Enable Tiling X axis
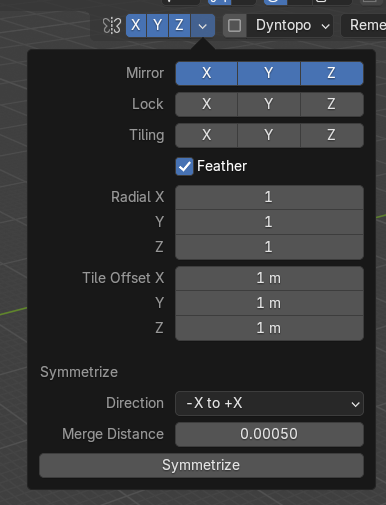This screenshot has width=386, height=505. point(206,135)
